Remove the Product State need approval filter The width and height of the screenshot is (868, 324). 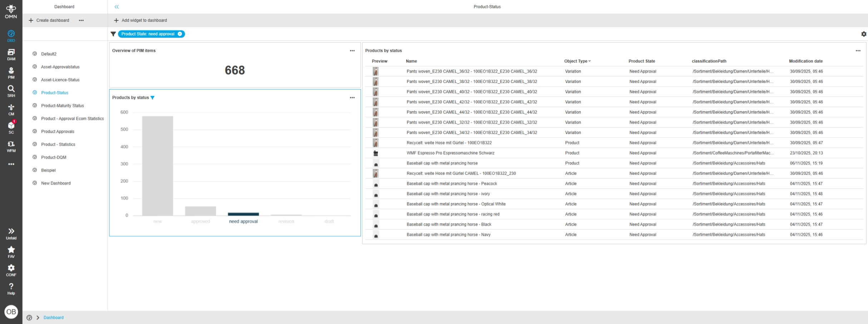tap(180, 34)
